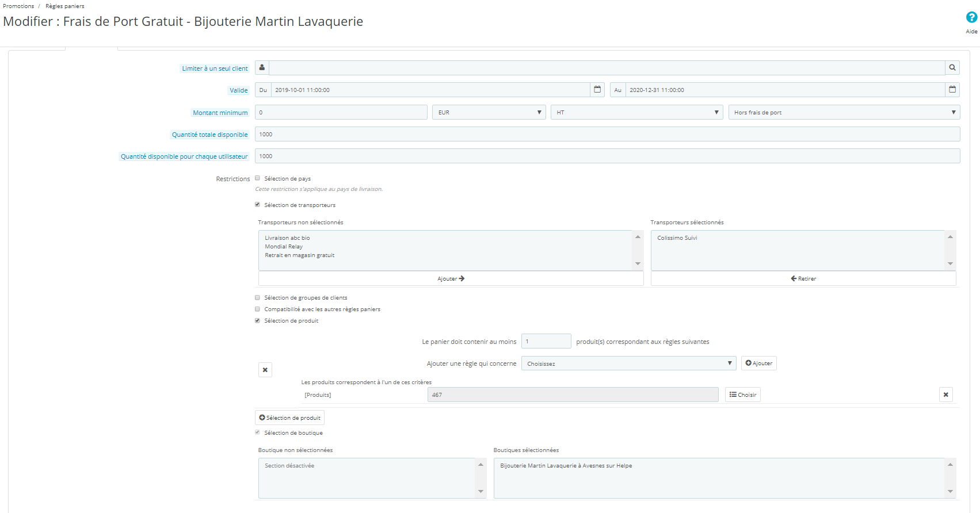980x513 pixels.
Task: Click Choisir list button for products
Action: (743, 395)
